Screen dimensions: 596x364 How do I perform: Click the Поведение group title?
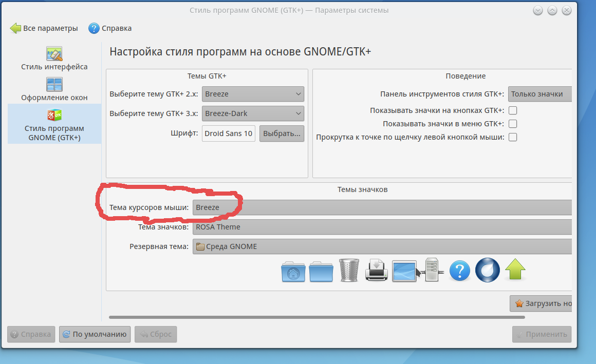[x=465, y=76]
